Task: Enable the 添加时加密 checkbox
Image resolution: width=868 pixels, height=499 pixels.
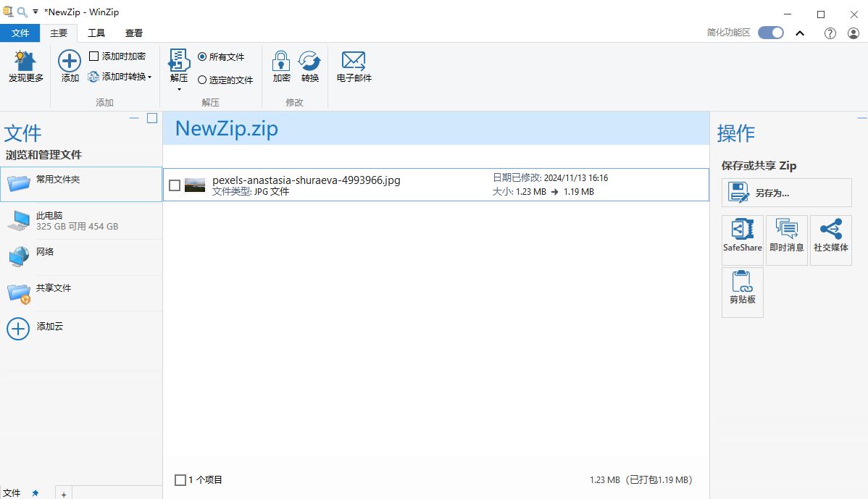Action: [x=94, y=56]
